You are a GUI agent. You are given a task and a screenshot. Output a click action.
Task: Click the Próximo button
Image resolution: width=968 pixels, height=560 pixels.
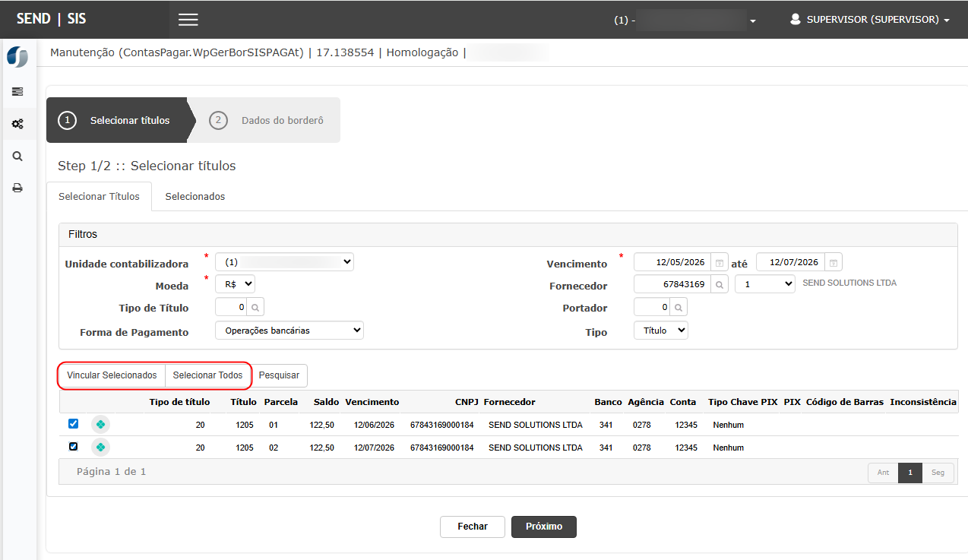pyautogui.click(x=544, y=527)
